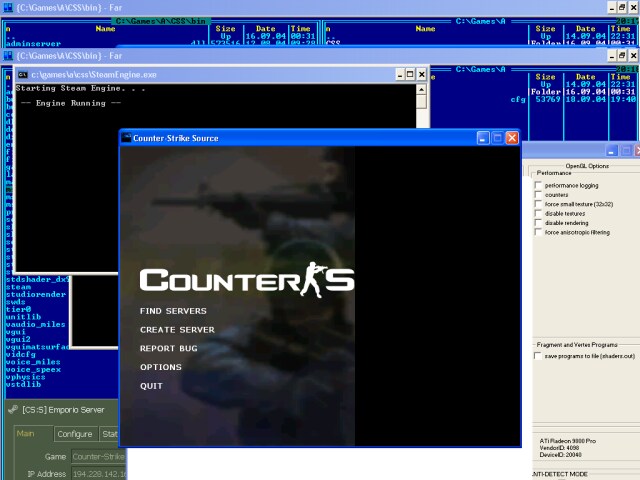This screenshot has height=480, width=640.
Task: Open OPTIONS in Counter-Strike menu
Action: pyautogui.click(x=161, y=367)
